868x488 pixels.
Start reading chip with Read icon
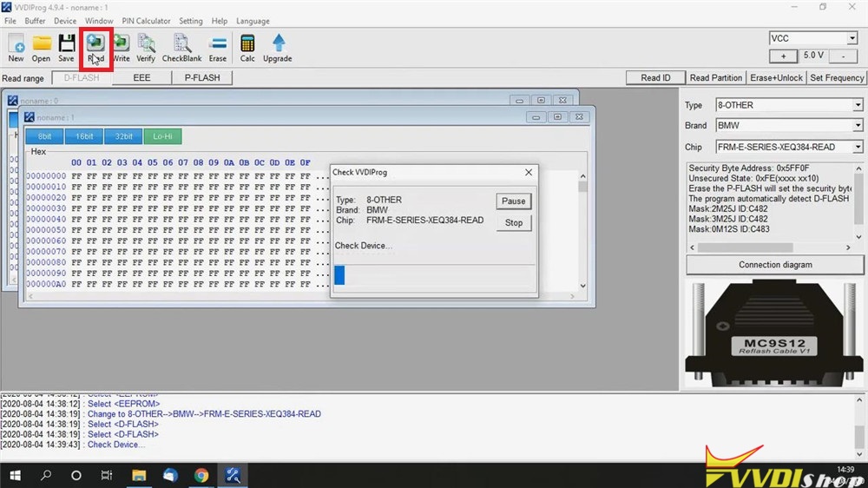point(95,48)
